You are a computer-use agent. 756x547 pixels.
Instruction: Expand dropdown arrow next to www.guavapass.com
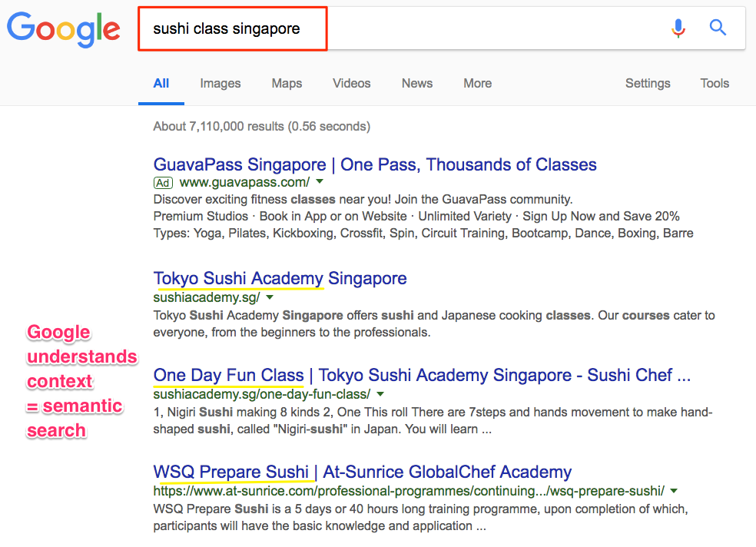(x=320, y=182)
